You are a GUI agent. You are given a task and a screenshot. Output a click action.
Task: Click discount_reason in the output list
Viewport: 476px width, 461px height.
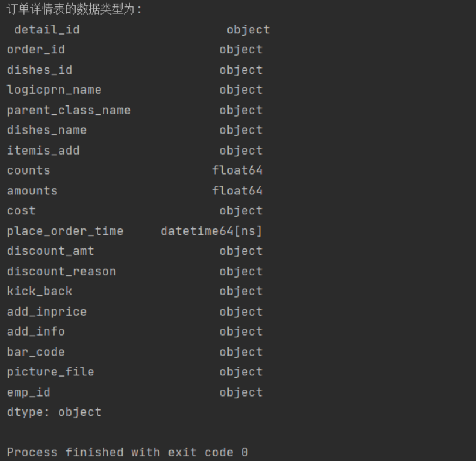coord(62,272)
